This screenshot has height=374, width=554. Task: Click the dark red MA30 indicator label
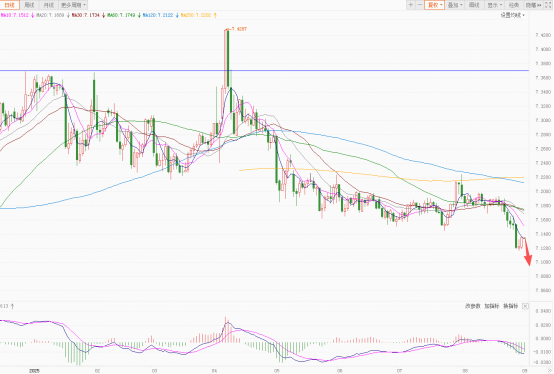click(x=87, y=15)
